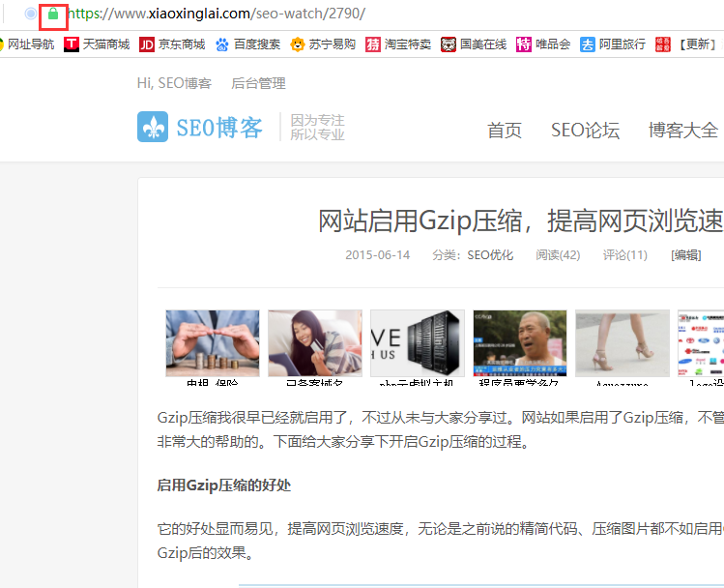Click the address bar URL text
This screenshot has width=724, height=588.
[x=217, y=14]
